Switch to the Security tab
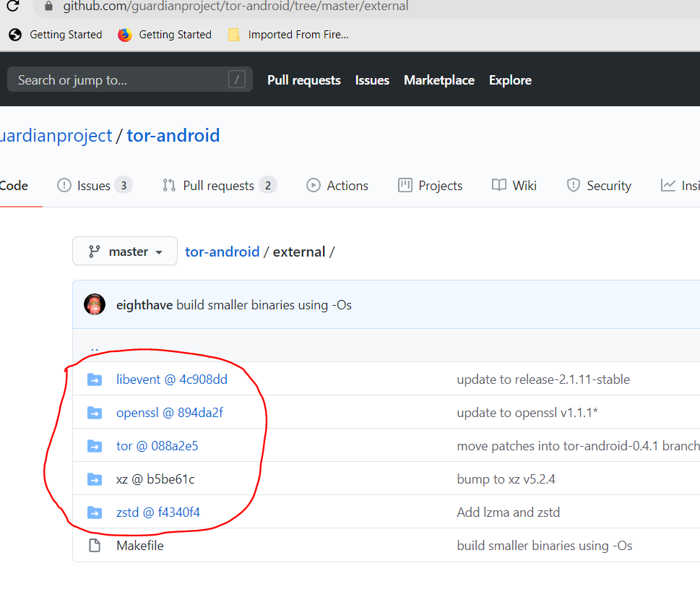 tap(599, 186)
